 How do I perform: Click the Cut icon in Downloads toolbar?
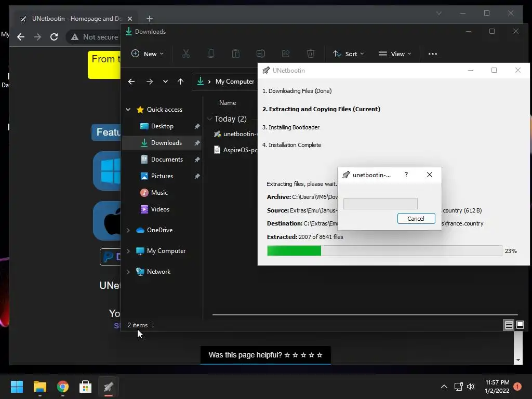click(185, 54)
